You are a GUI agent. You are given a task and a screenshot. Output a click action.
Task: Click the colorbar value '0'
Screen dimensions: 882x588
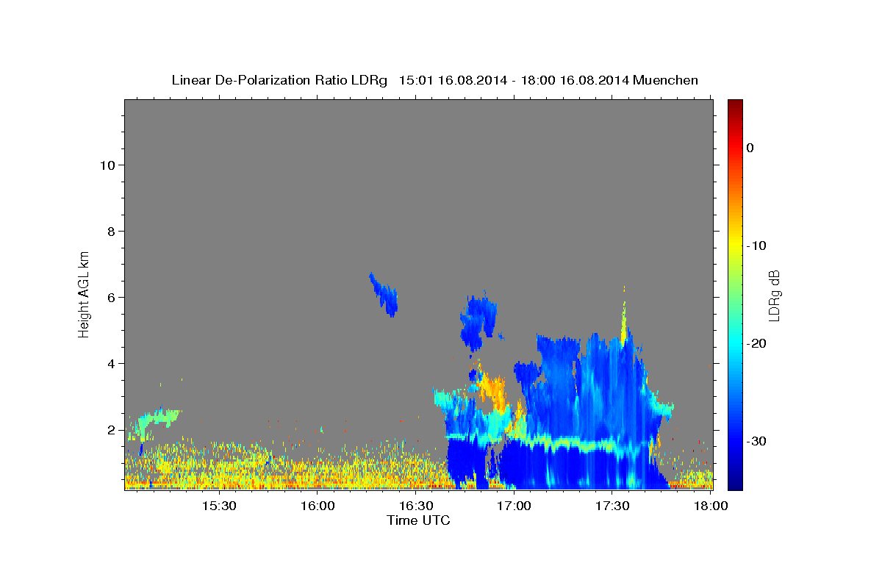750,148
